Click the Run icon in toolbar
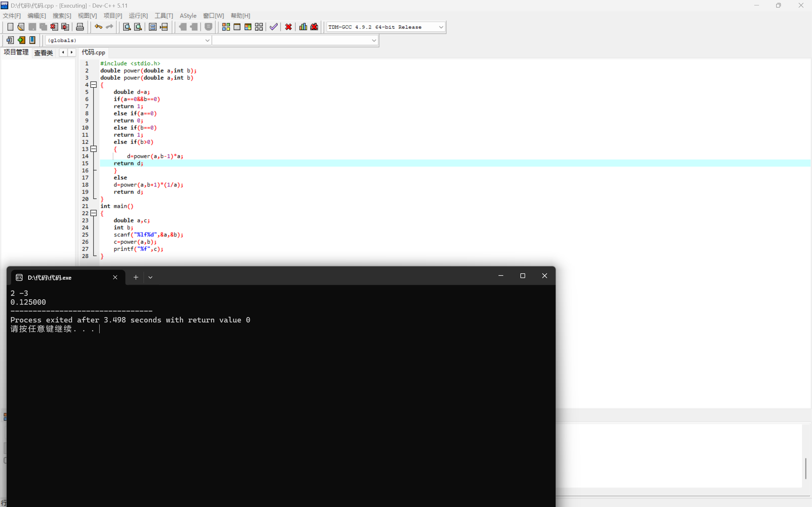Image resolution: width=812 pixels, height=507 pixels. (237, 27)
